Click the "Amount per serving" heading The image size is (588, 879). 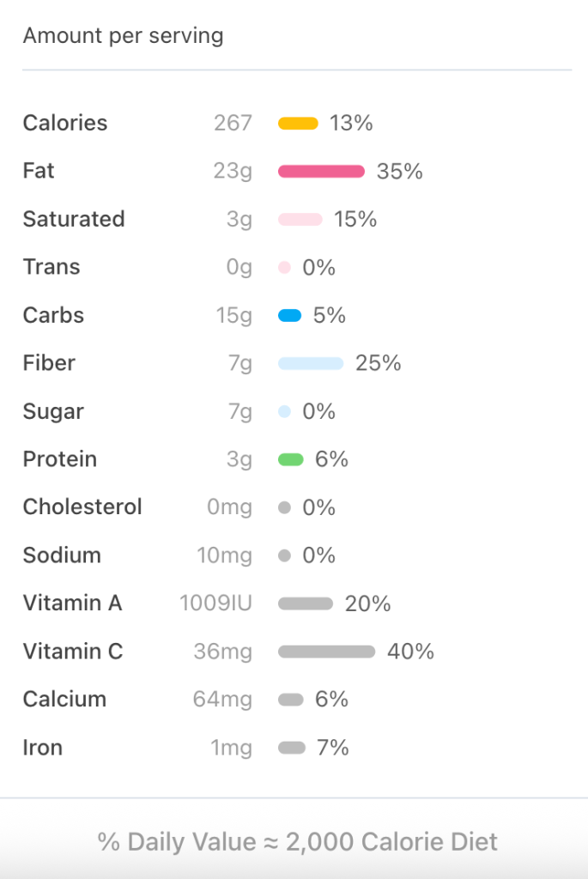pos(123,36)
